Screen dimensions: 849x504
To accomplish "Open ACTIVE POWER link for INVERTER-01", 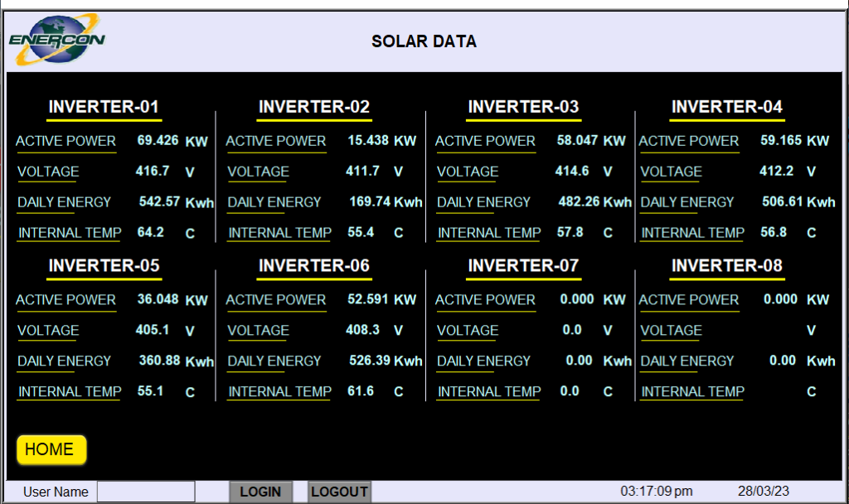I will (65, 141).
